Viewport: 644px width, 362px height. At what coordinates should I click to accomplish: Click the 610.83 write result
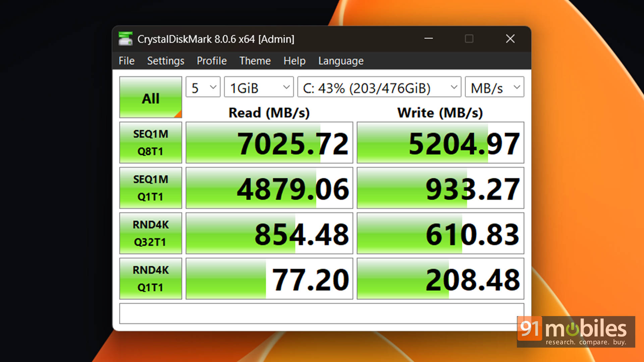tap(440, 233)
